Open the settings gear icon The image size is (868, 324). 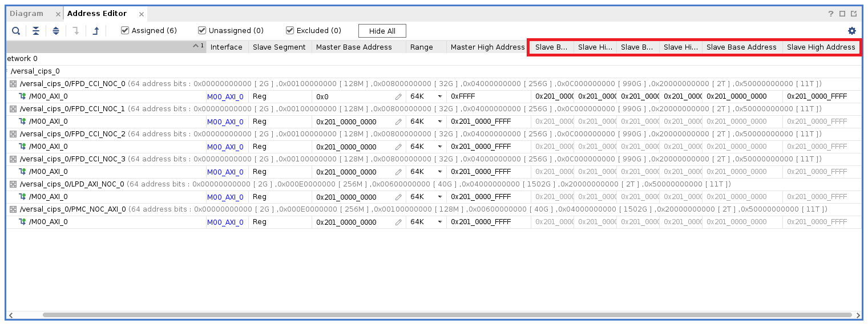coord(852,31)
